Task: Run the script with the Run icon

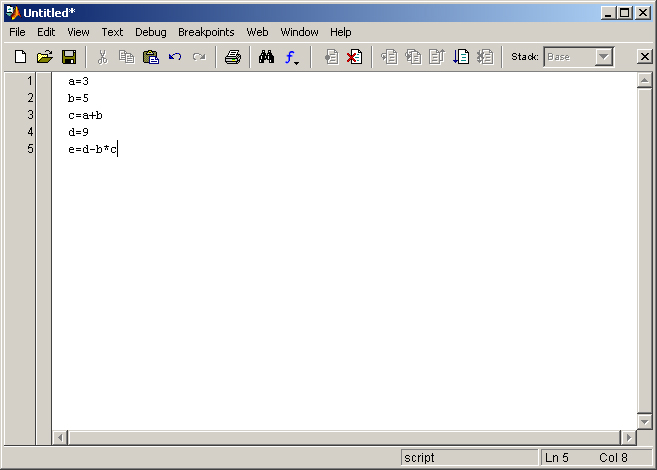Action: pyautogui.click(x=461, y=57)
